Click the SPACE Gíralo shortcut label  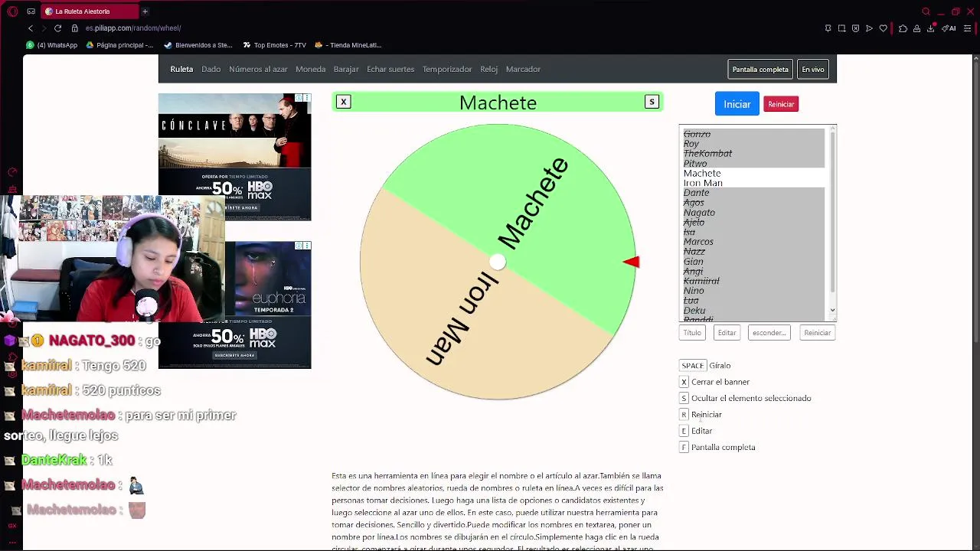tap(705, 365)
